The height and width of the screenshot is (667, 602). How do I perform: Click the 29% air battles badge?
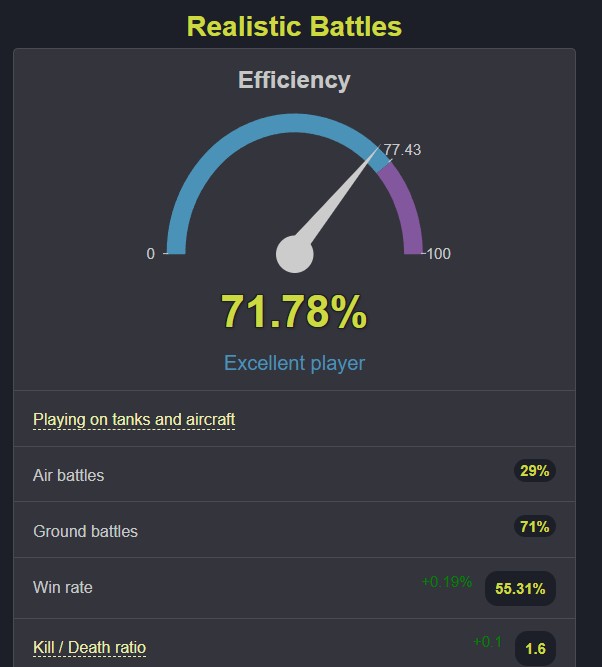(x=535, y=471)
